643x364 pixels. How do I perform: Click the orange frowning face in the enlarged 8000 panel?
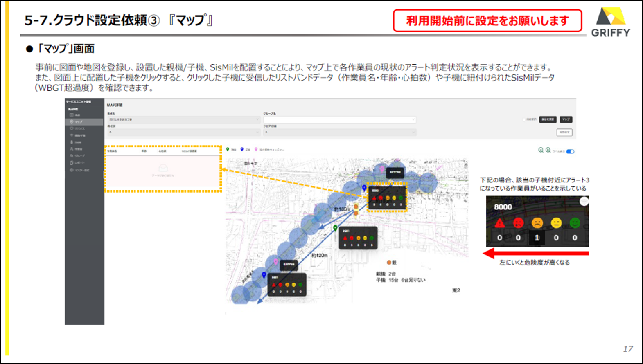point(537,223)
